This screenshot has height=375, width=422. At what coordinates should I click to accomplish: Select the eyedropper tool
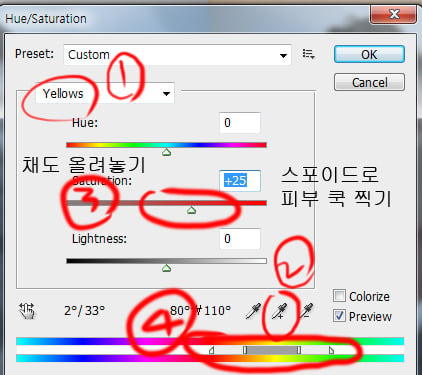[x=253, y=311]
